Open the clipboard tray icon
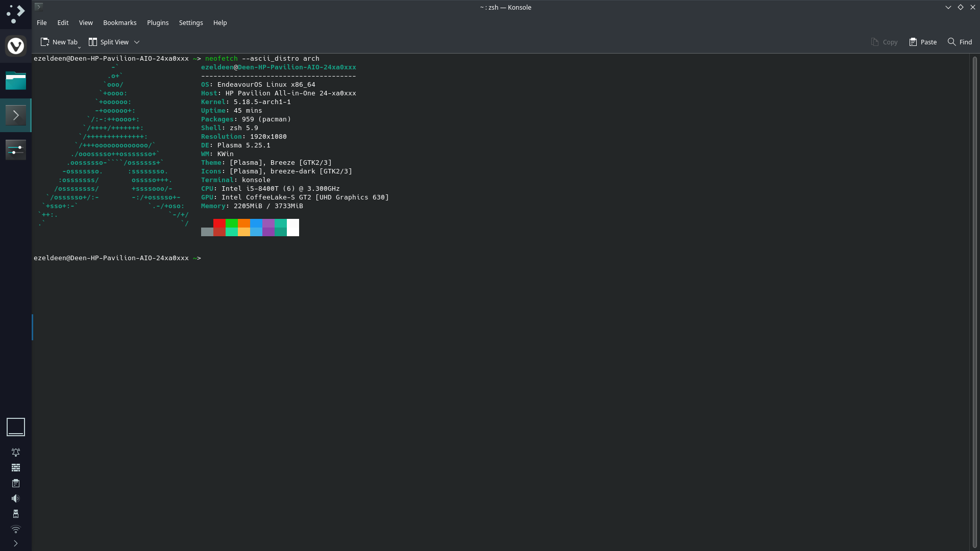980x551 pixels. coord(16,483)
